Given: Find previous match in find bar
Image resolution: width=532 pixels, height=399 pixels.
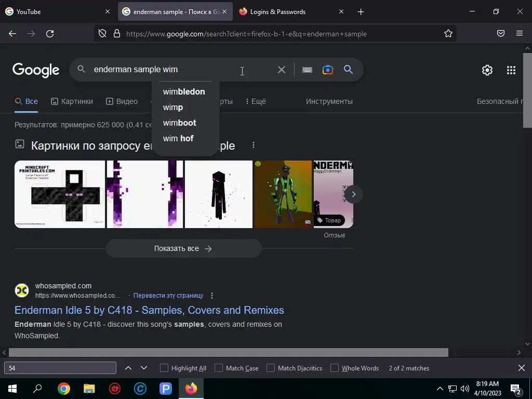Looking at the screenshot, I should click(128, 368).
